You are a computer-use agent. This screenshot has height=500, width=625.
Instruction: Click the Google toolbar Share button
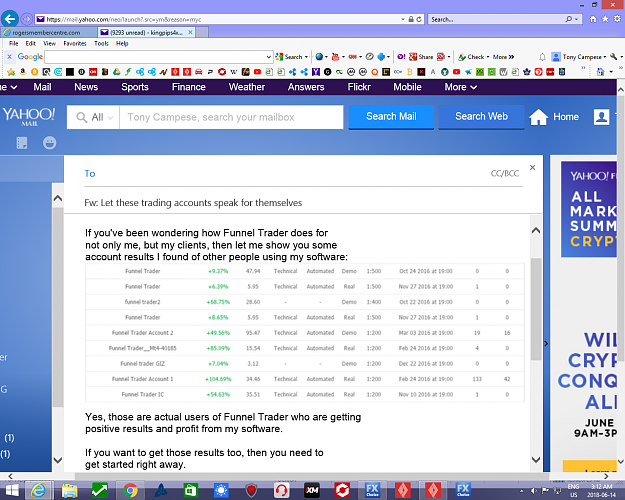[421, 57]
